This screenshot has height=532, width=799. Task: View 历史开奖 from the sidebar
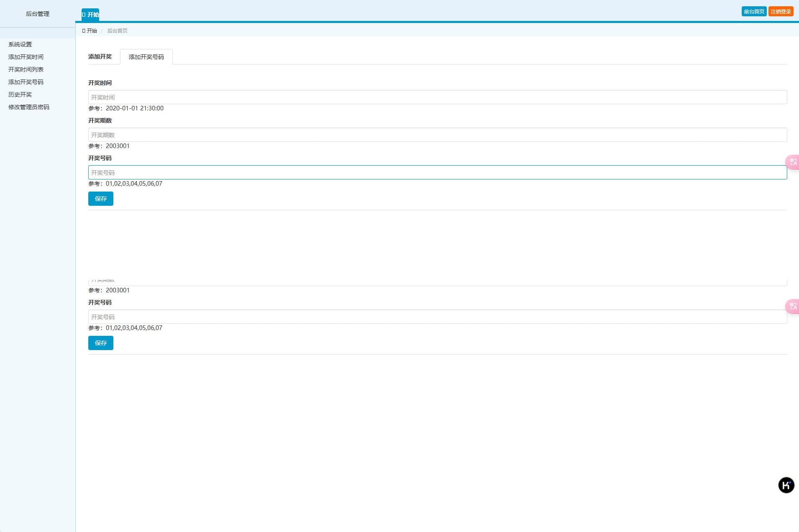pos(20,95)
